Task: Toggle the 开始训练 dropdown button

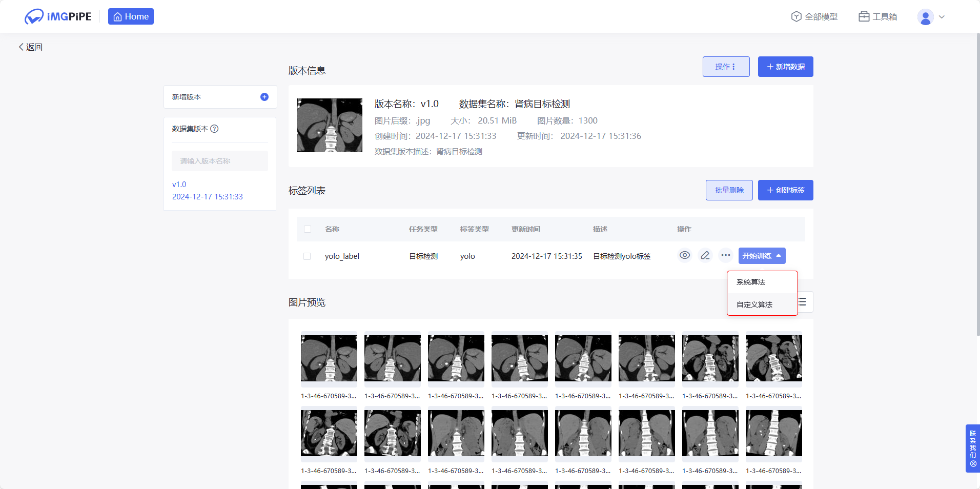Action: tap(762, 256)
